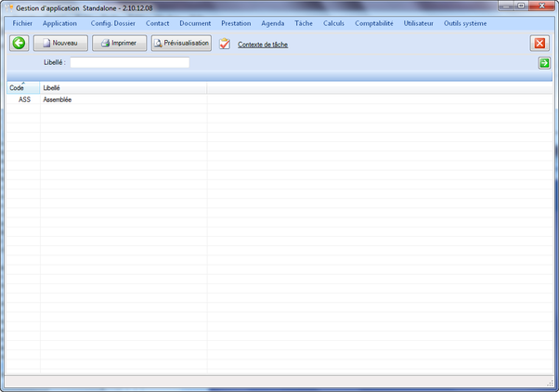This screenshot has height=392, width=559.
Task: Click the green search arrow icon
Action: point(544,63)
